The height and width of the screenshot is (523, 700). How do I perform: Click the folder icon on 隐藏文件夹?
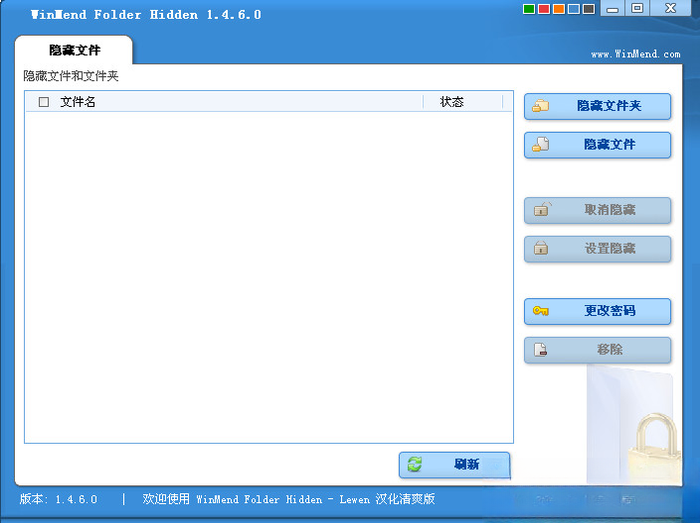tap(541, 106)
